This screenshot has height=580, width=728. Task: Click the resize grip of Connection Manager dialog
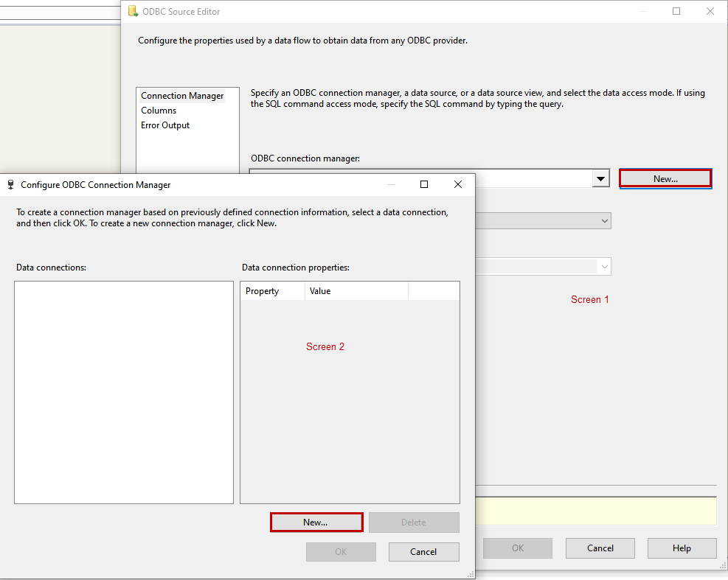point(471,574)
